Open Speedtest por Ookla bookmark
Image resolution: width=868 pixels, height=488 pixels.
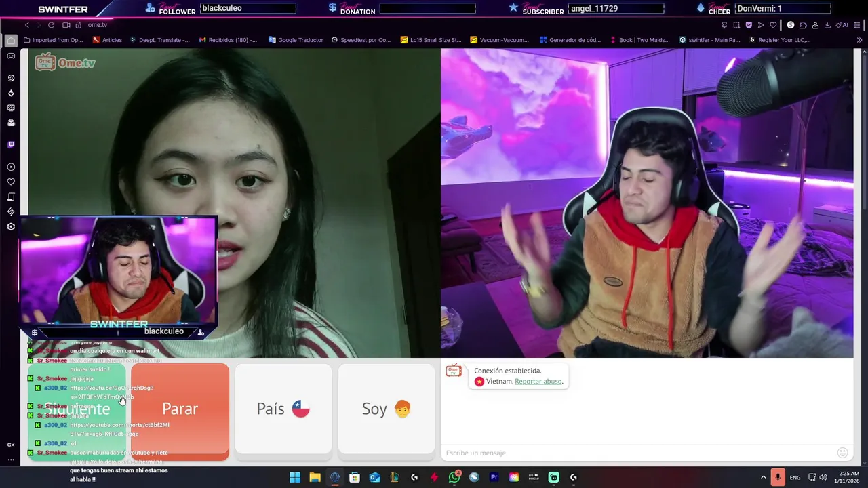pos(361,40)
